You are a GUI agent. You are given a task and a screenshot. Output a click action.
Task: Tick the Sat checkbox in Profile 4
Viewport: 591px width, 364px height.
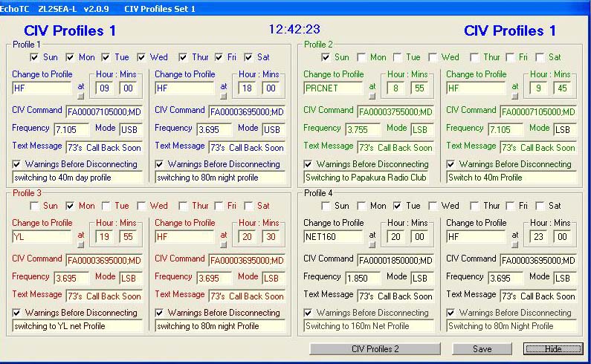click(x=539, y=206)
